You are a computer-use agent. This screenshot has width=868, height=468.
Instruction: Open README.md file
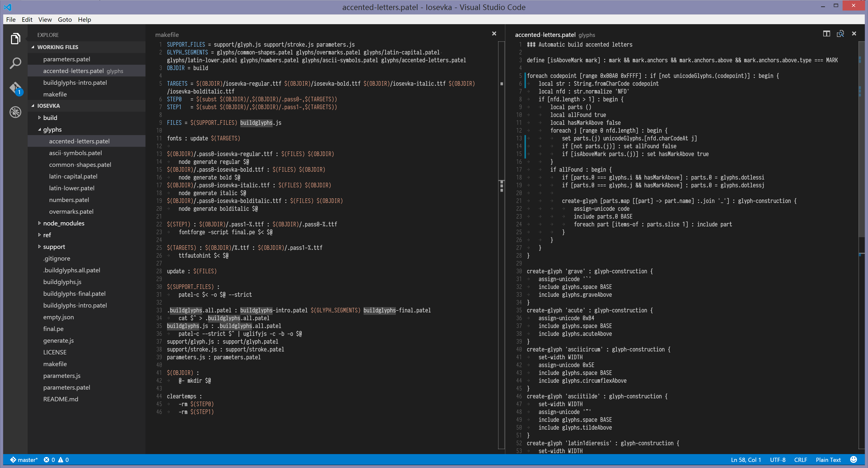[87, 399]
